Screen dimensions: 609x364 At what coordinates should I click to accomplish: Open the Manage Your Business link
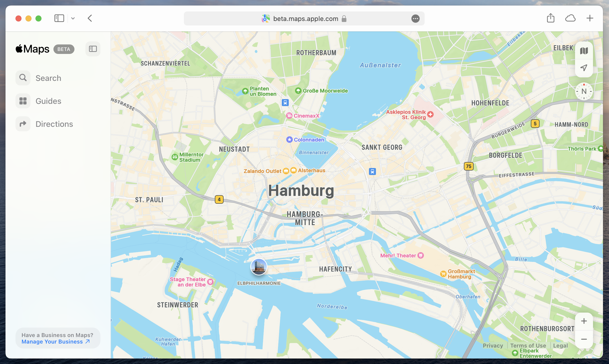click(55, 342)
